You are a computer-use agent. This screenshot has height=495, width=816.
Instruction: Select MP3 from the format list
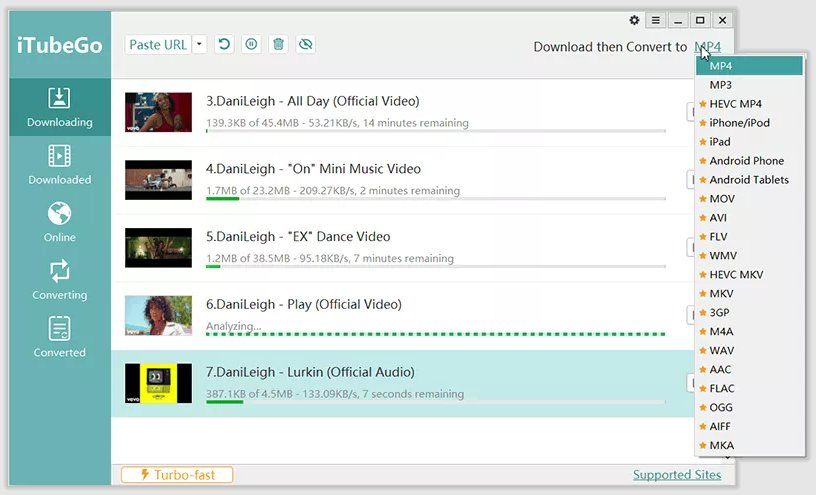tap(720, 85)
